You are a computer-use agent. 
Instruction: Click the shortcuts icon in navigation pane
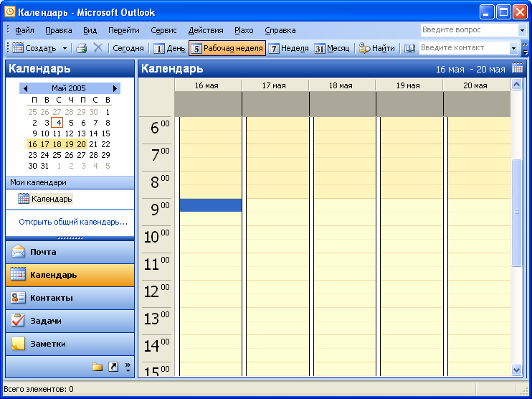pyautogui.click(x=113, y=367)
